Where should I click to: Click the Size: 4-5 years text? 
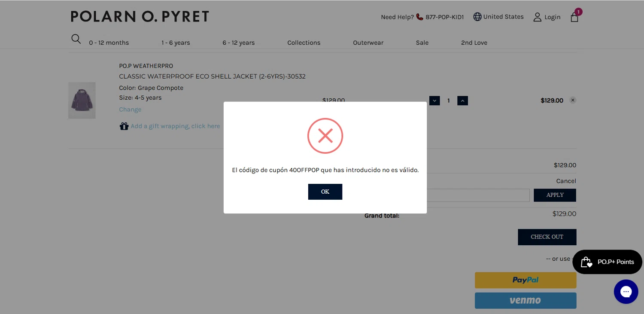click(x=140, y=98)
